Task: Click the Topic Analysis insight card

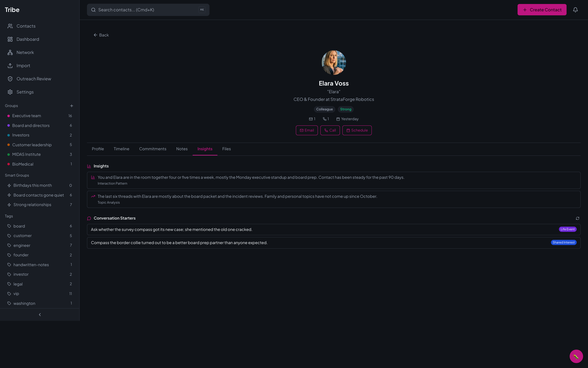Action: point(334,199)
